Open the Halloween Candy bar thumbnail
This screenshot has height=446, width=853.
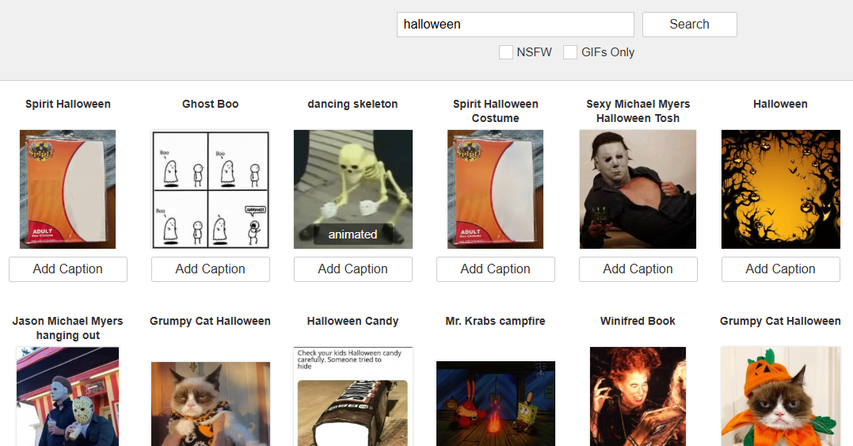point(353,397)
